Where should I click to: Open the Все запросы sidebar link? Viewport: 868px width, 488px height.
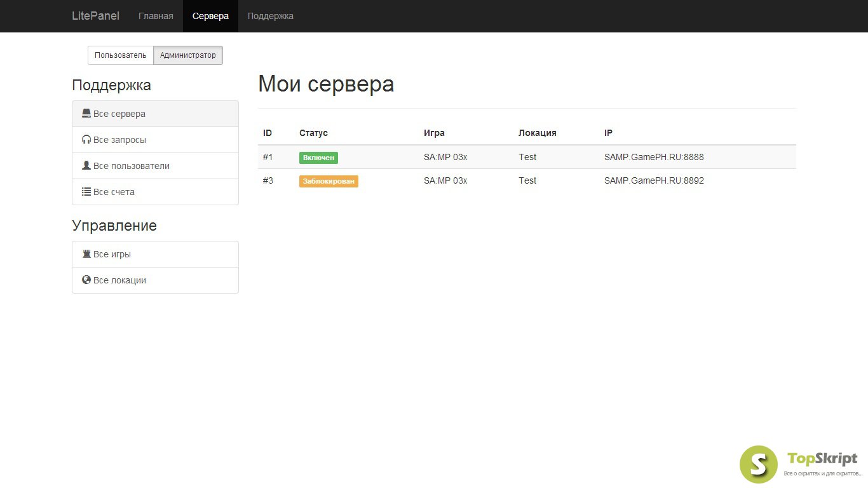click(119, 140)
